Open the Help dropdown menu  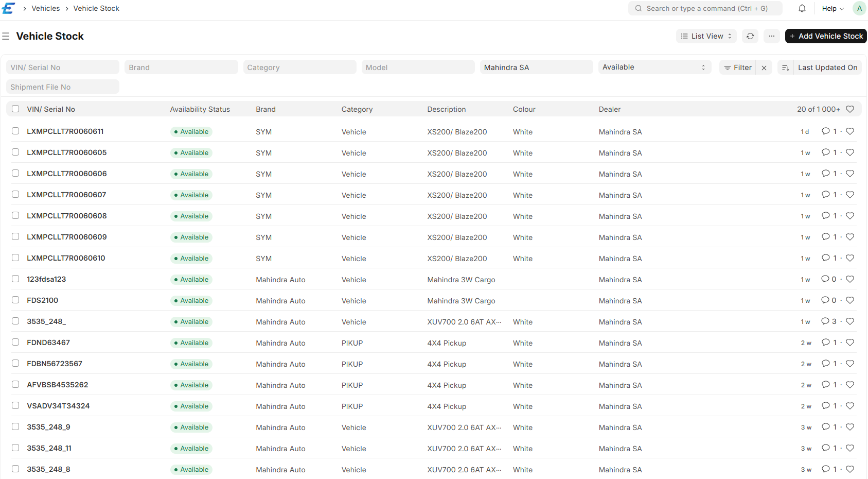pyautogui.click(x=832, y=8)
